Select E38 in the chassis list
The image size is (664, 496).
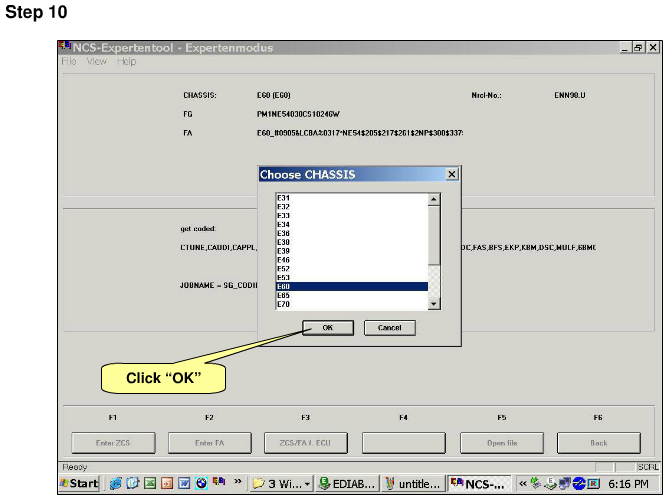pyautogui.click(x=352, y=242)
